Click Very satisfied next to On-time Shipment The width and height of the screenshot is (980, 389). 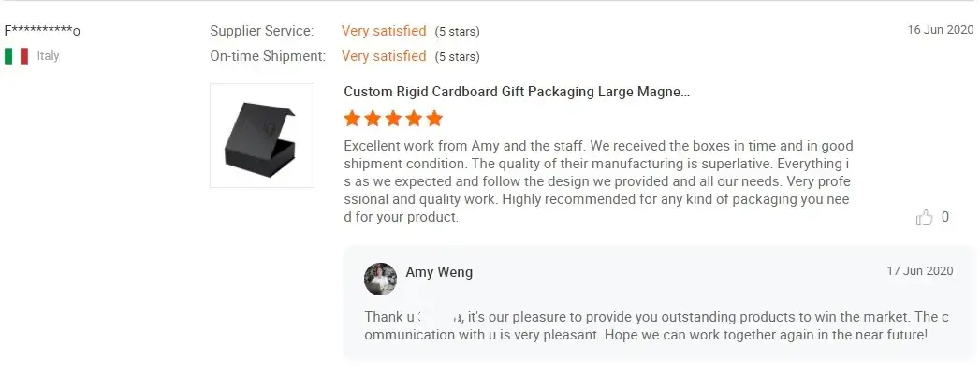point(384,56)
